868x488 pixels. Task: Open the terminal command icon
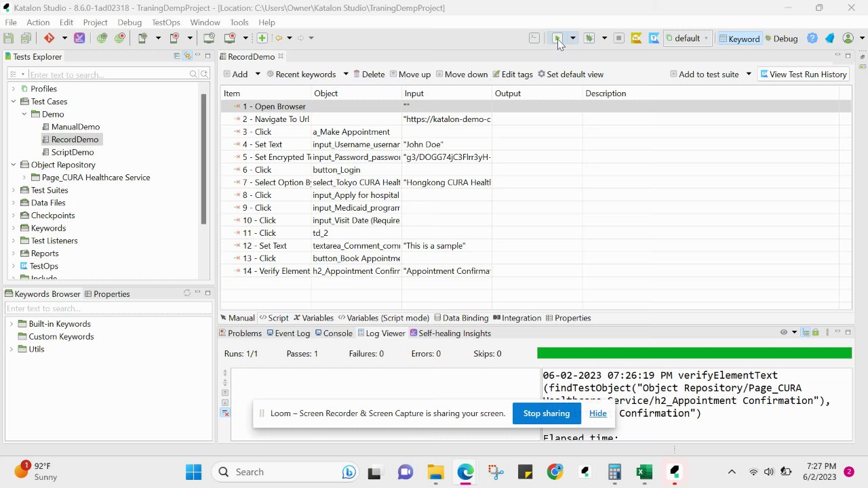[x=534, y=39]
